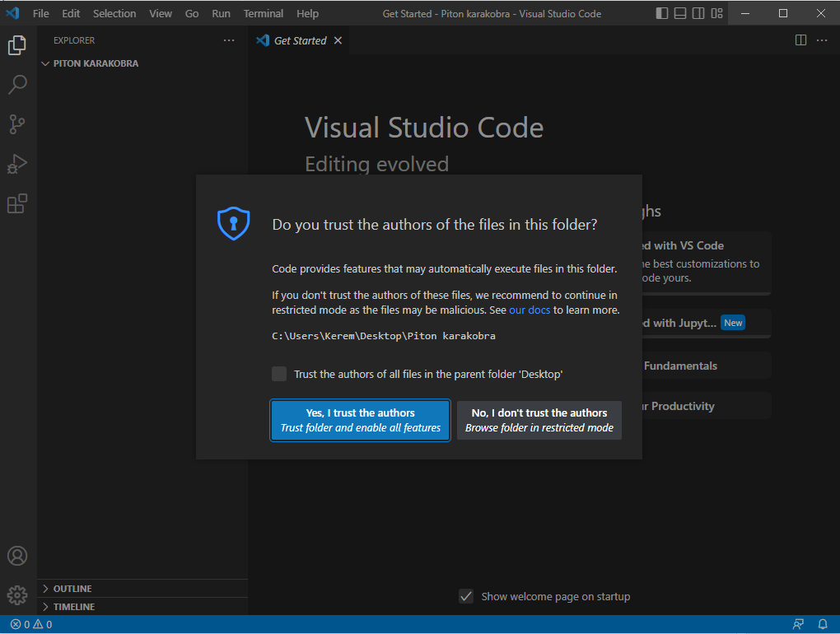The image size is (840, 634).
Task: Click the Split Editor Right icon
Action: [x=801, y=40]
